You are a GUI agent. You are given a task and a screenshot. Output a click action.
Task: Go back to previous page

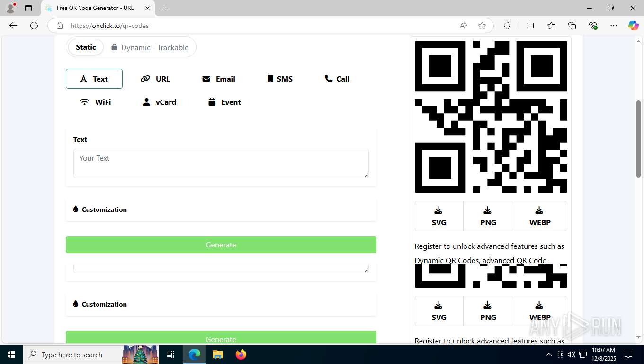[x=13, y=26]
